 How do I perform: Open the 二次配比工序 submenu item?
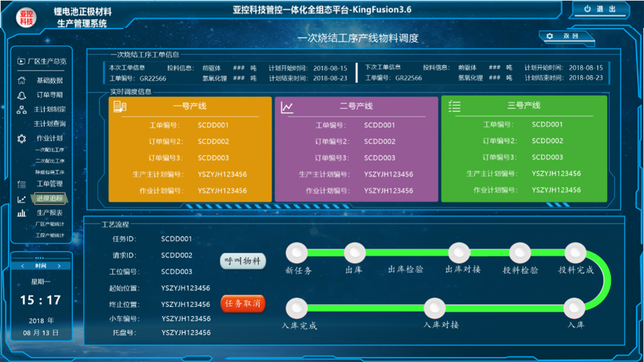point(50,161)
